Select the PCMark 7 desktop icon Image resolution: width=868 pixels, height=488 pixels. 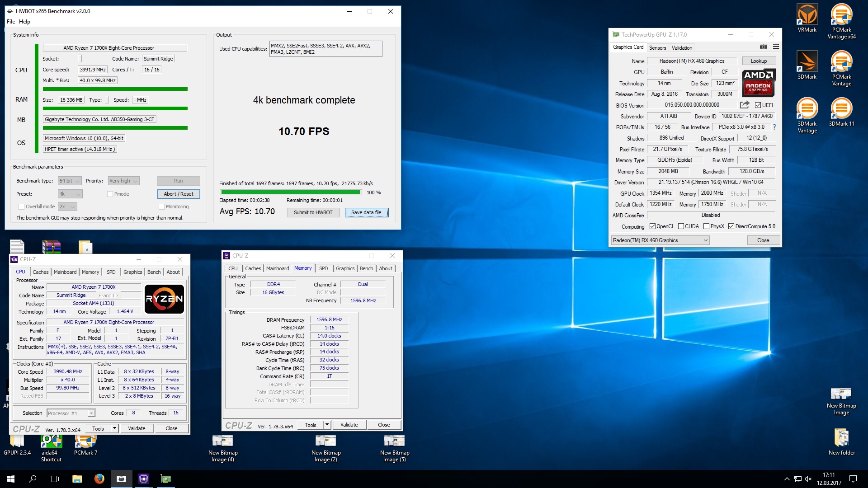(x=85, y=445)
